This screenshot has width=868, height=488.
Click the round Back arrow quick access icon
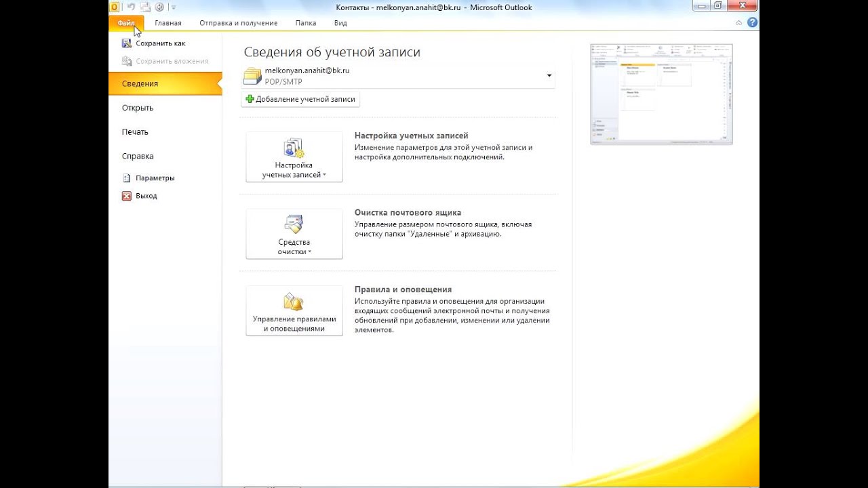159,7
